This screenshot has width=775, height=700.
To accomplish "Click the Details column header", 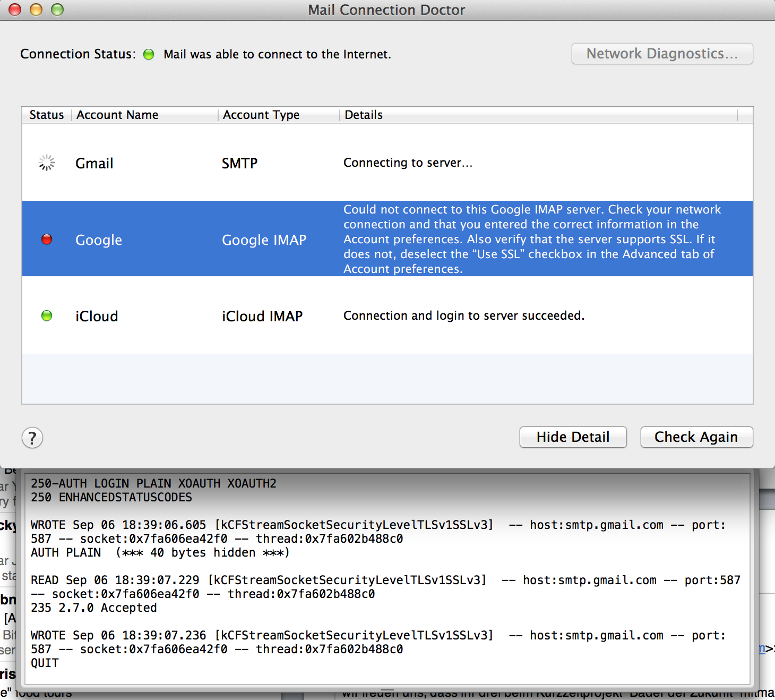I will (x=539, y=115).
